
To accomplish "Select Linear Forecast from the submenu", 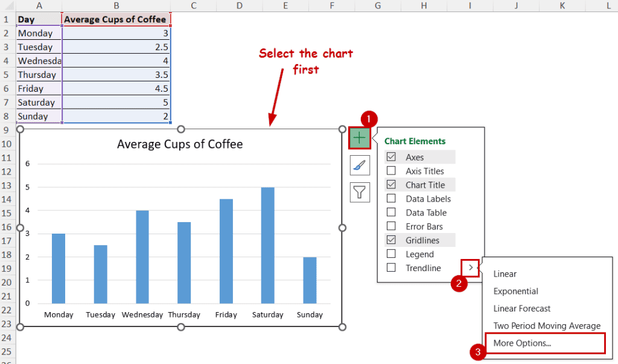I will tap(521, 308).
